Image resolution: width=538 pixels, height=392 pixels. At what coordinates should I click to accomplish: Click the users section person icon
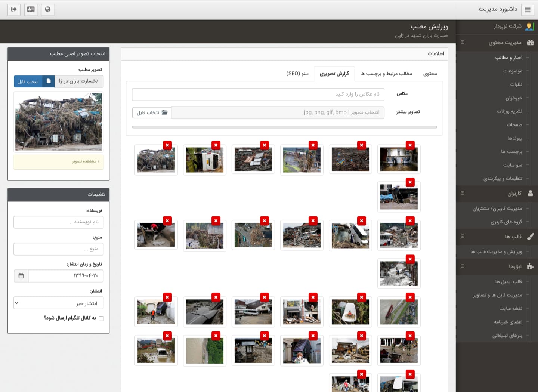coord(530,193)
